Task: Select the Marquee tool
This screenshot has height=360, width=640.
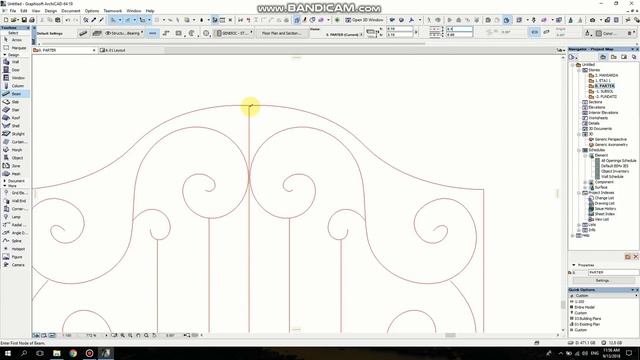Action: (x=15, y=48)
